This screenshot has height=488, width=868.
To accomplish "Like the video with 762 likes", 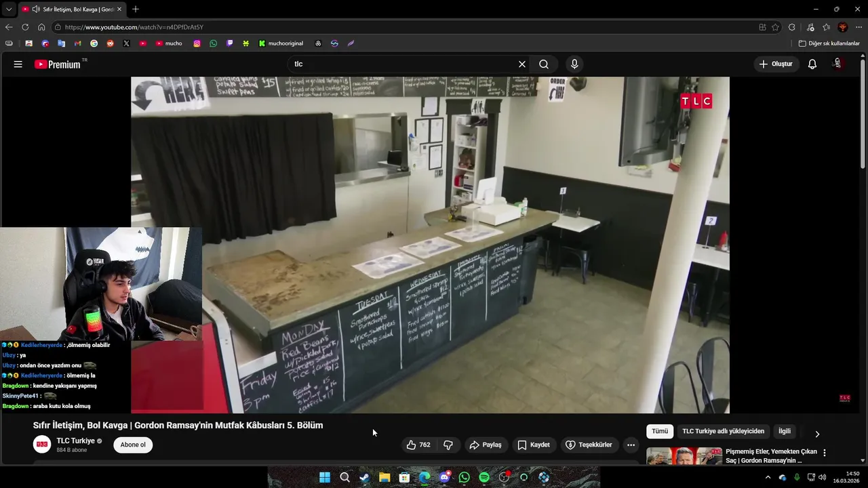I will [418, 445].
